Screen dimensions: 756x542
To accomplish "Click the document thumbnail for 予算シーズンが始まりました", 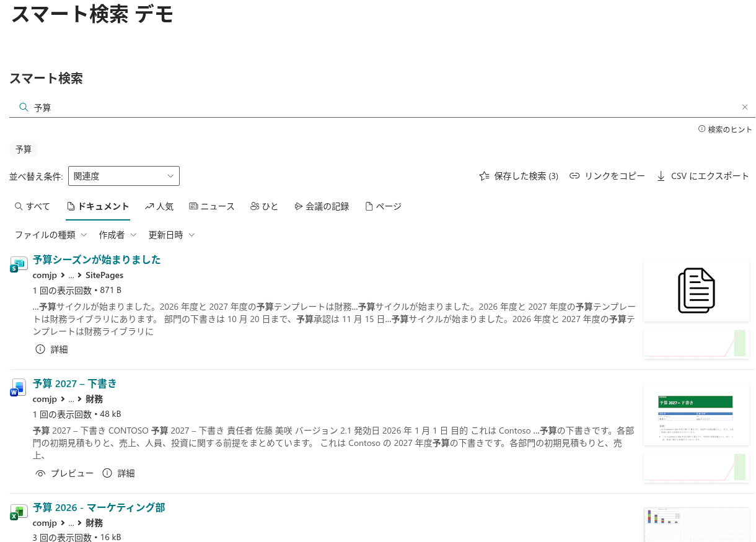I will 697,291.
